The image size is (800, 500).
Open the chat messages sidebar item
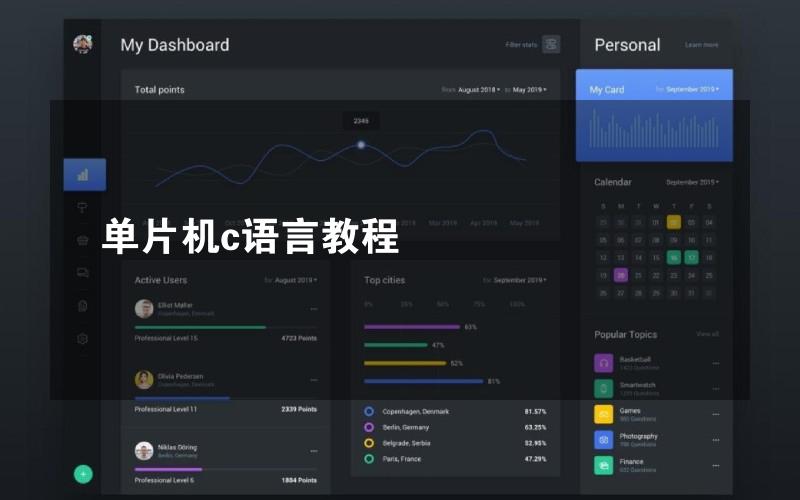(x=83, y=272)
